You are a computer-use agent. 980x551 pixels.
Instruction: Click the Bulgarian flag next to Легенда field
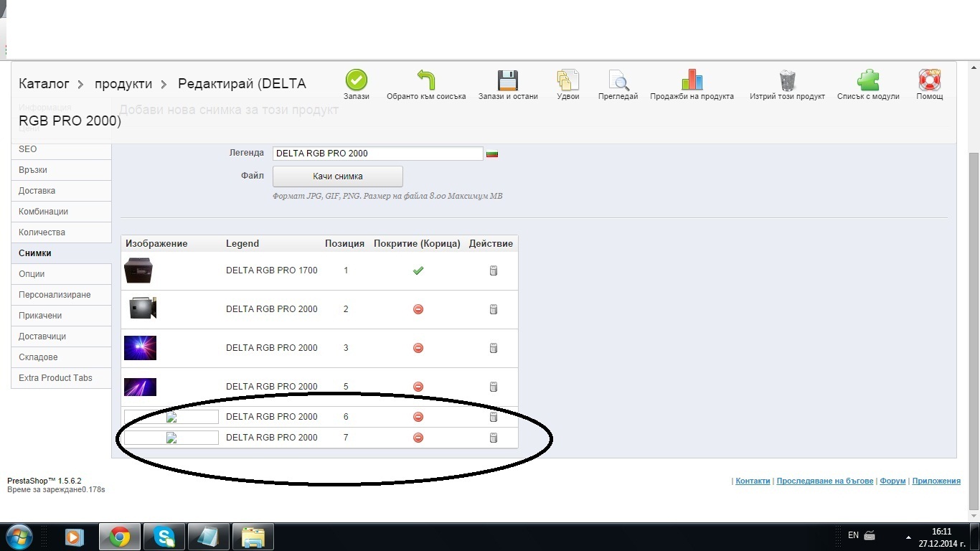coord(492,154)
